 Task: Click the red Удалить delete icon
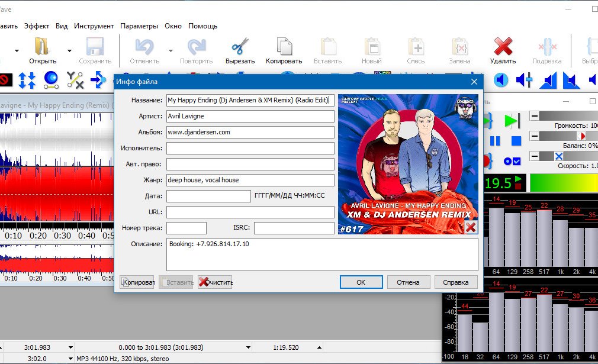(x=503, y=47)
